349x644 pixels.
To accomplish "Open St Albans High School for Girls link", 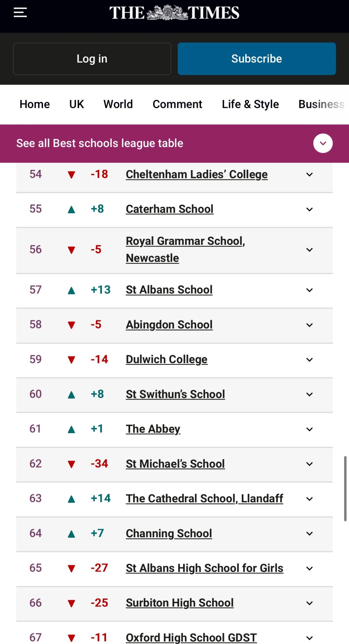I will coord(204,568).
